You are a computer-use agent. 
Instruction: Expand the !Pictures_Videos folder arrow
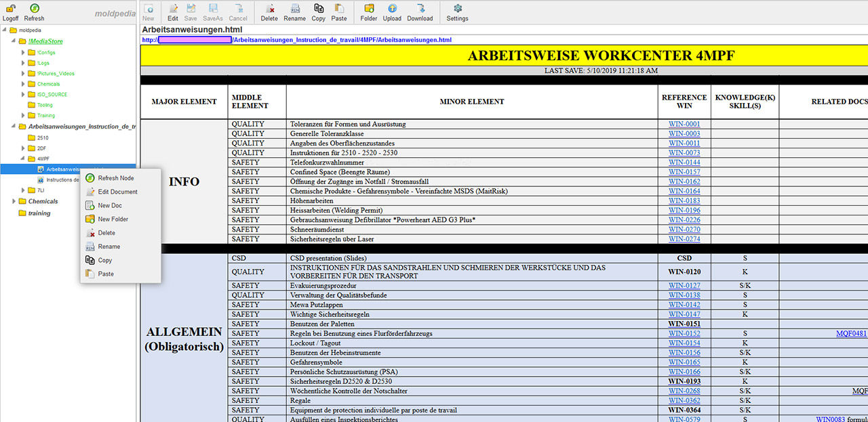22,73
